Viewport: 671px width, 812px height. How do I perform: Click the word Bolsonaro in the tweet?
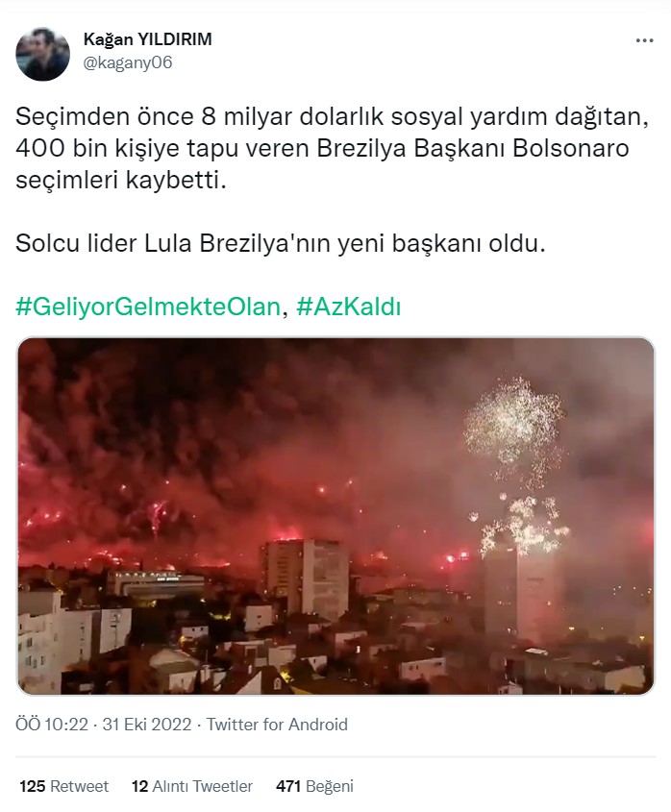[570, 149]
